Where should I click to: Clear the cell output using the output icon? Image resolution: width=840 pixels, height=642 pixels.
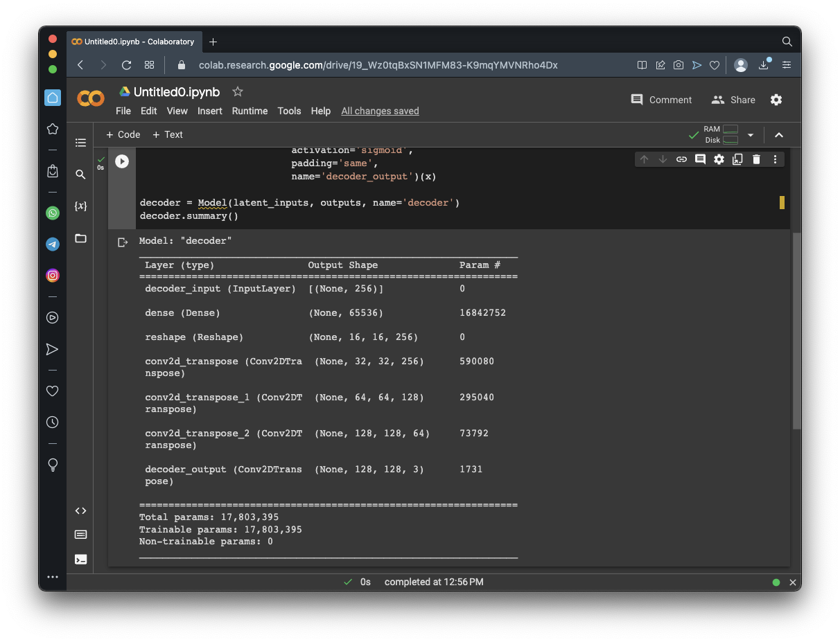pyautogui.click(x=123, y=242)
